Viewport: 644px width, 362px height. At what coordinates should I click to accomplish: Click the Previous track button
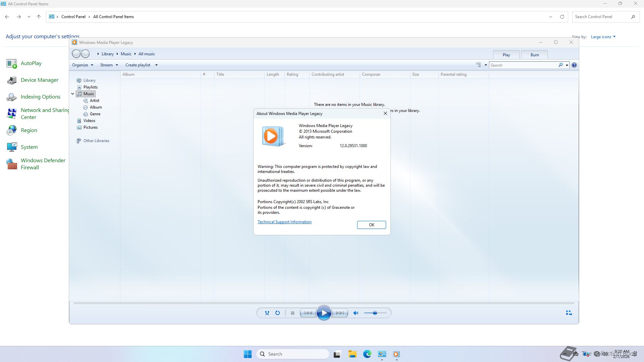(308, 313)
